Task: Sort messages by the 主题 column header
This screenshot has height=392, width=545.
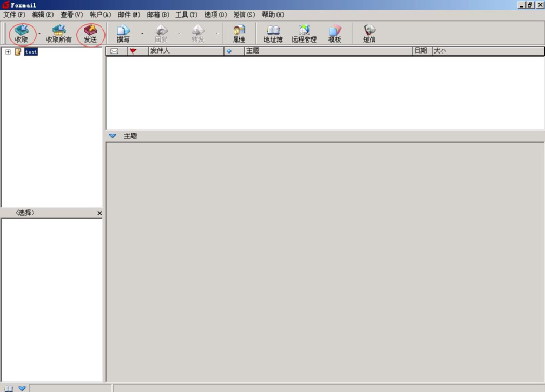Action: 328,51
